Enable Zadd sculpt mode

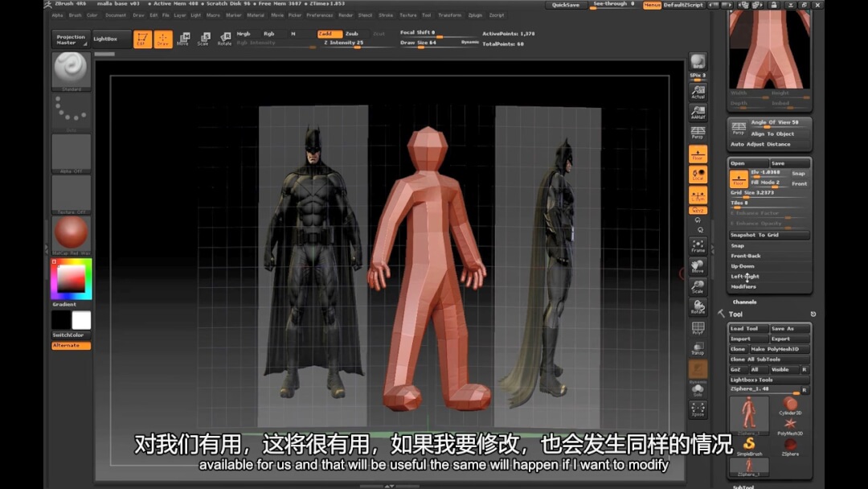point(330,34)
